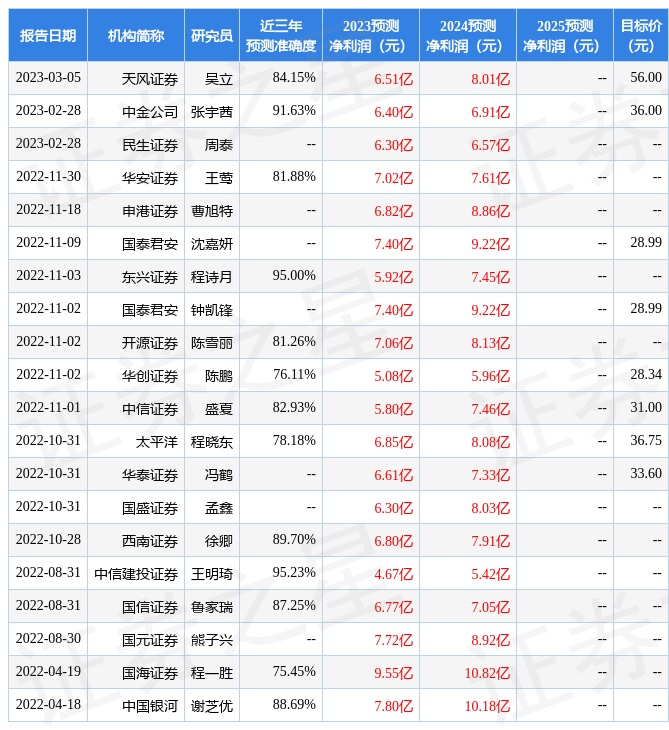
Task: Click target price 36.75
Action: coord(646,441)
